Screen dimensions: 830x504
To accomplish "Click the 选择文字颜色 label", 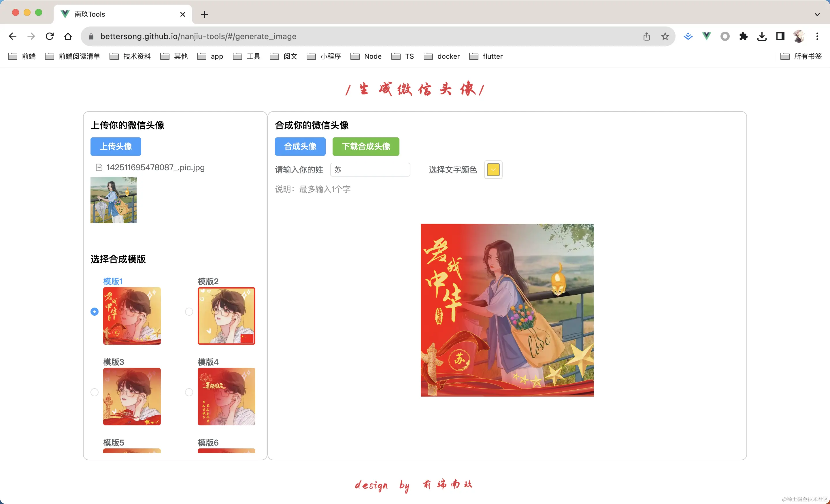I will point(453,170).
